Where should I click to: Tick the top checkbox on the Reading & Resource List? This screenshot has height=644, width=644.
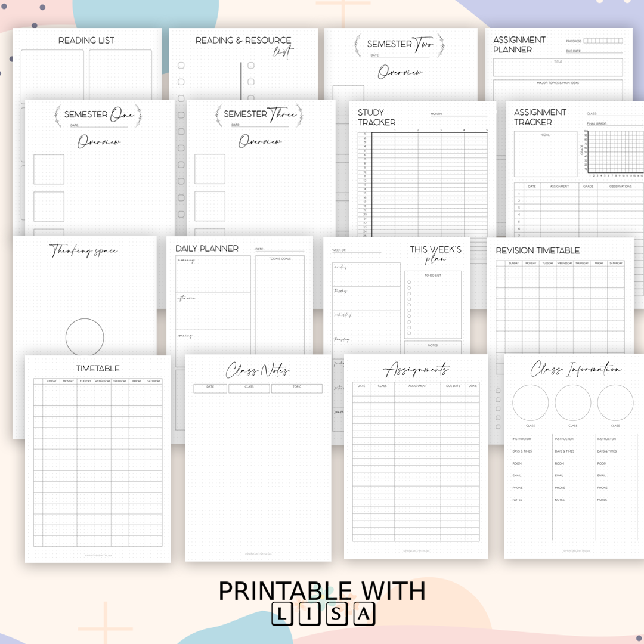tap(181, 66)
